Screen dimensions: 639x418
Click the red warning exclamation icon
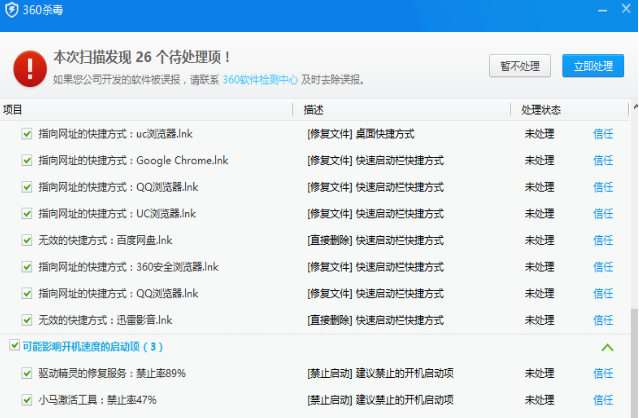(29, 68)
